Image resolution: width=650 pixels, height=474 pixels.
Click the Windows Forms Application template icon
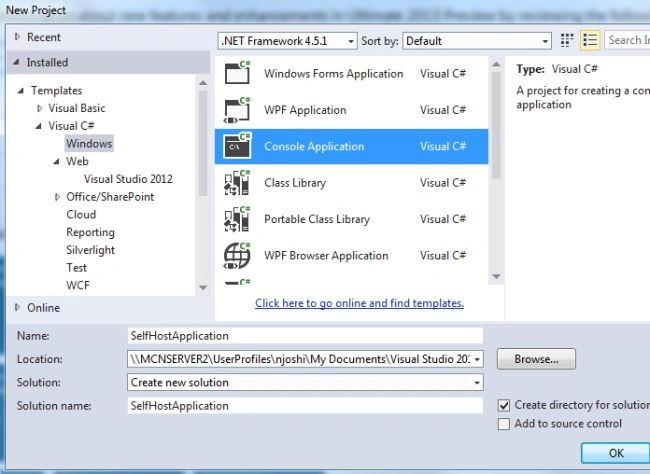pos(237,73)
